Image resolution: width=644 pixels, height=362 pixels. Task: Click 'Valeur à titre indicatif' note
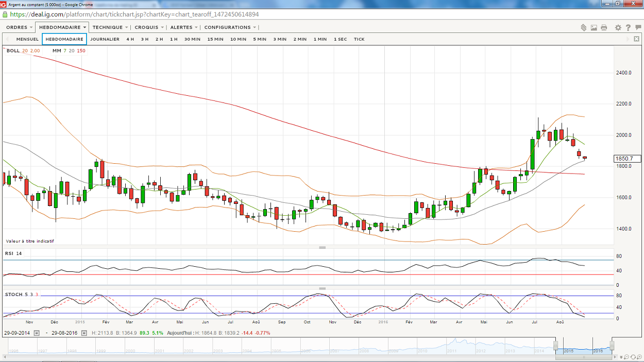click(30, 241)
